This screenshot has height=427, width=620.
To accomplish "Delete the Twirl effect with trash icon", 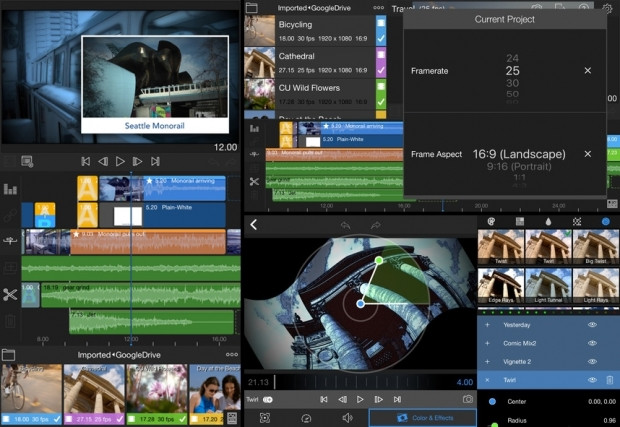I will click(x=609, y=380).
